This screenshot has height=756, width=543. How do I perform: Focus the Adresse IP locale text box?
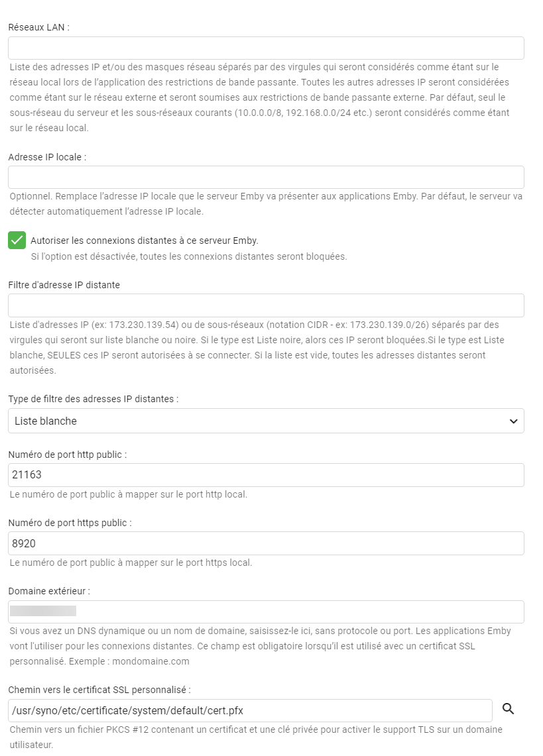pyautogui.click(x=266, y=178)
